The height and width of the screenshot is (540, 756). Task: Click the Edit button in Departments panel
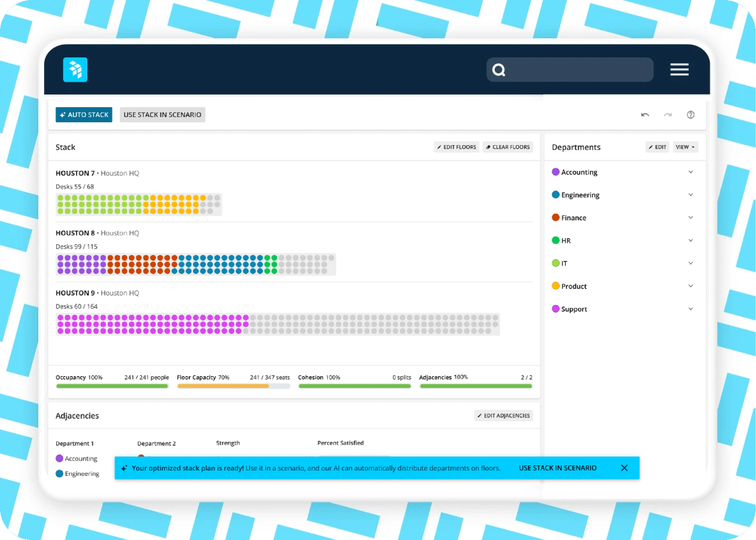tap(657, 147)
